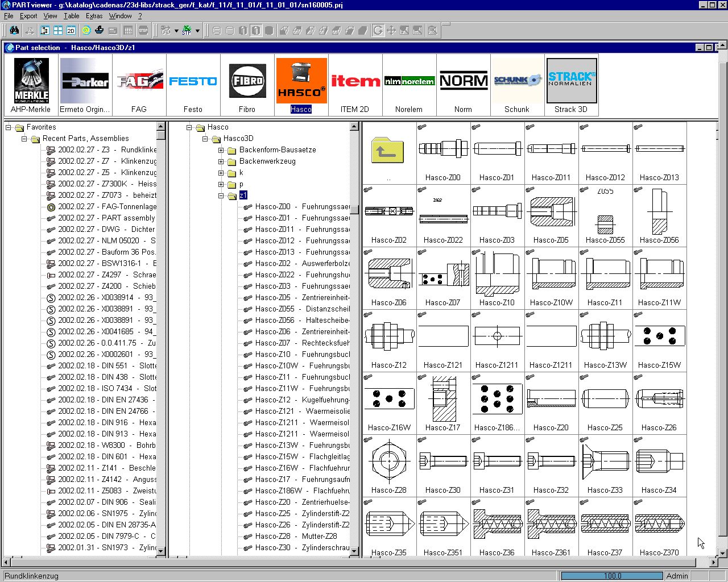Select the FAG catalog logo
The width and height of the screenshot is (728, 582).
coord(139,85)
